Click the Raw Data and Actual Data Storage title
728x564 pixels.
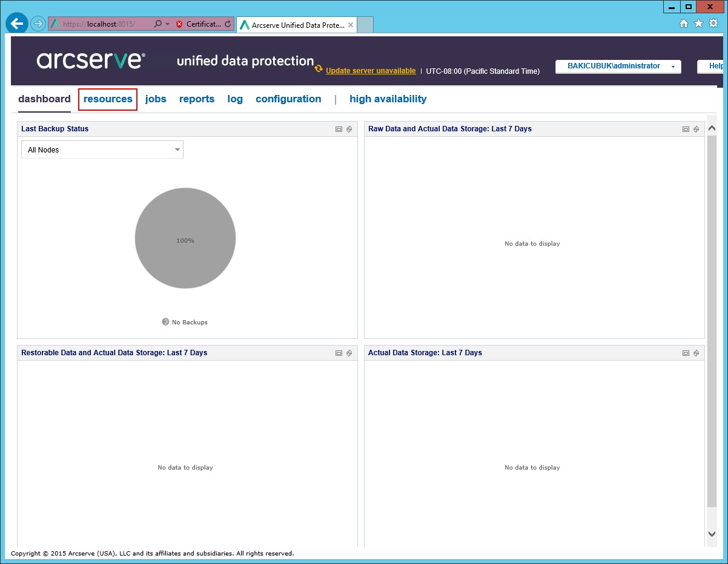(450, 129)
